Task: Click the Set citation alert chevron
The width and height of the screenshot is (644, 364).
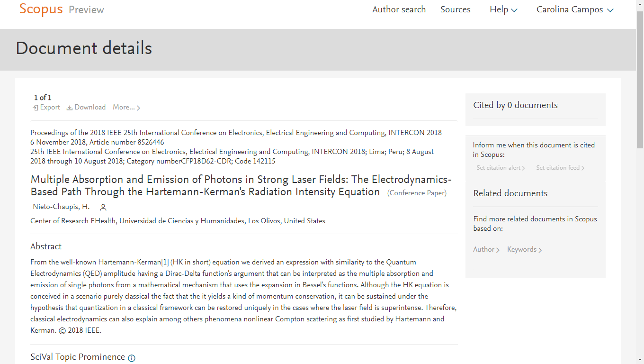Action: (523, 168)
